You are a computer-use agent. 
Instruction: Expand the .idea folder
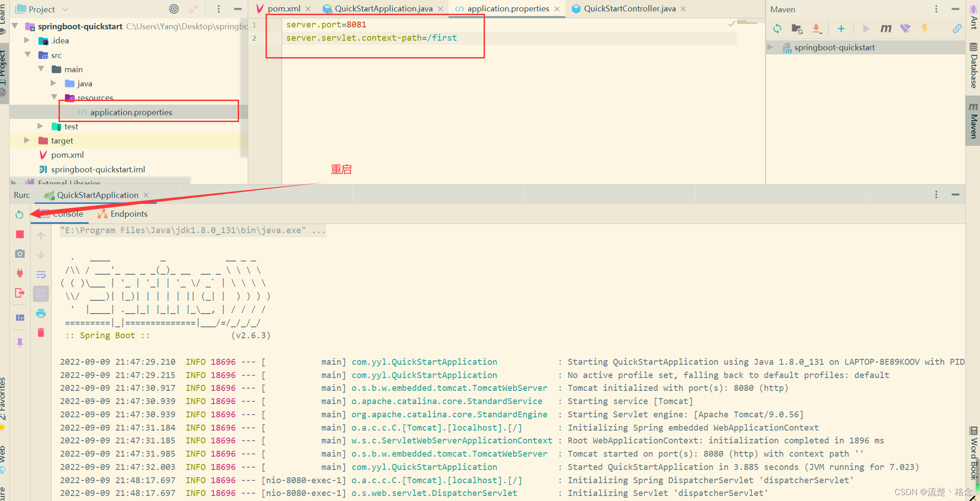[27, 40]
